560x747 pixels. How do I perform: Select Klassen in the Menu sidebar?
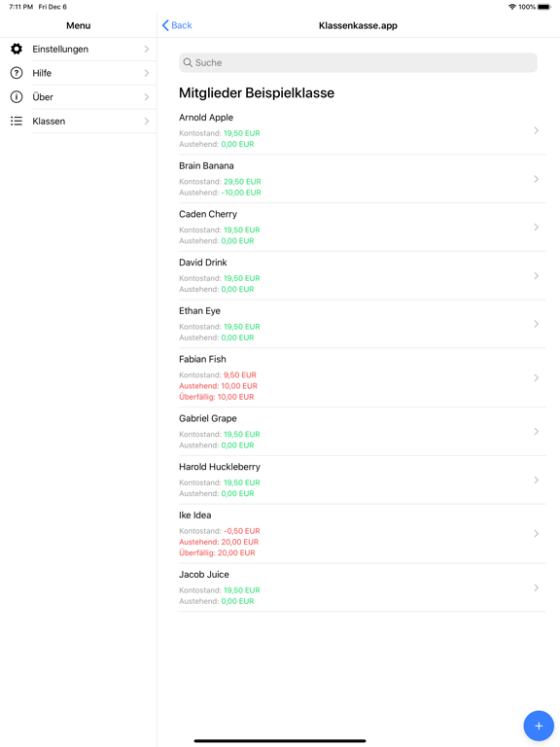(78, 121)
